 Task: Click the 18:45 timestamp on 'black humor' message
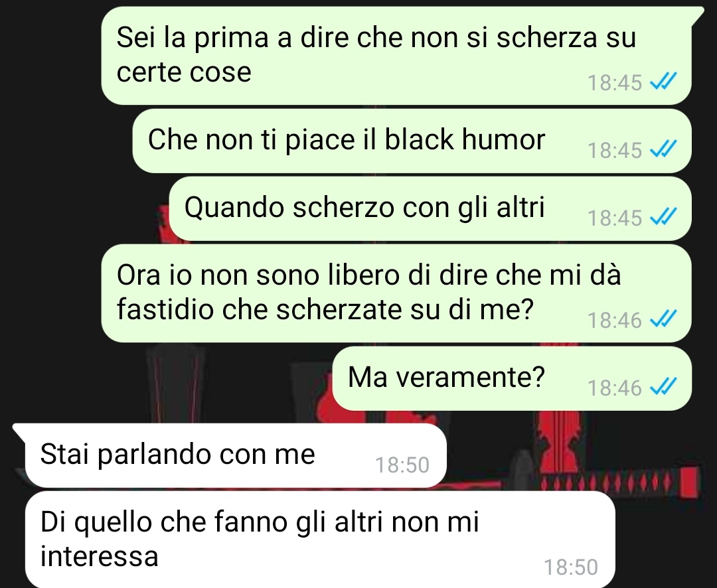(x=615, y=151)
